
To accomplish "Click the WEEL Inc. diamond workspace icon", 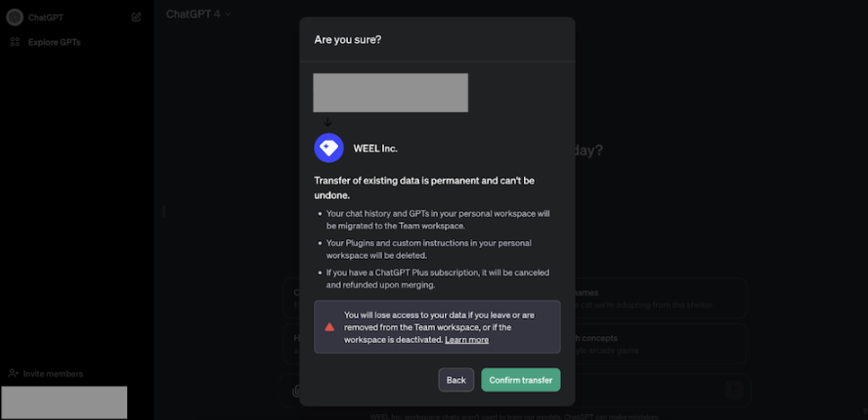I will (328, 148).
